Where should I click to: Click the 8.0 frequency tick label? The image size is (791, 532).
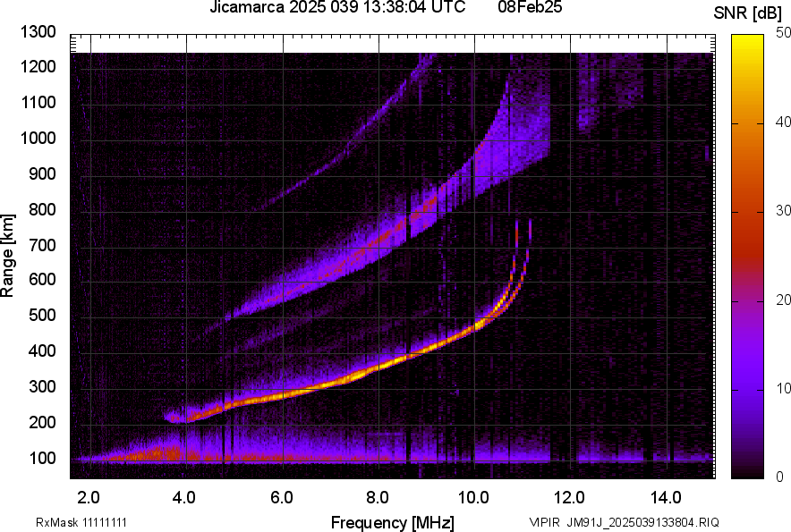378,498
